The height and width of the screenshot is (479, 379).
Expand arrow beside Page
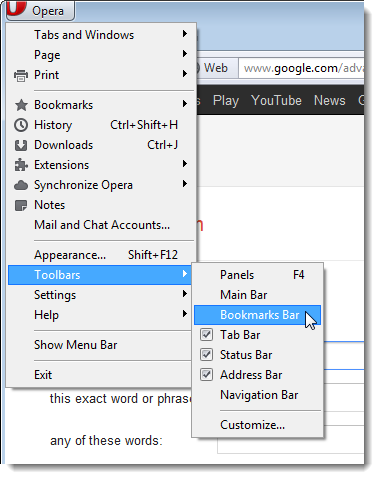click(x=185, y=54)
